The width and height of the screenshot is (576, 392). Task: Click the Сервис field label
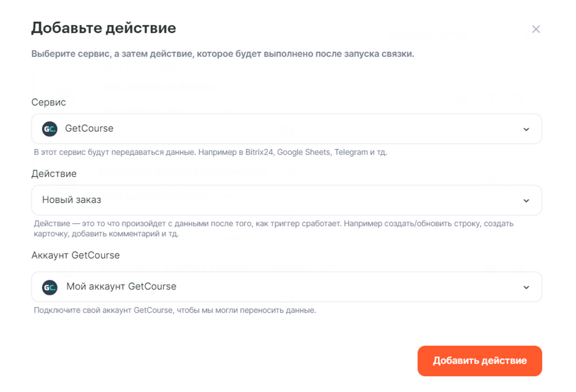(x=49, y=102)
